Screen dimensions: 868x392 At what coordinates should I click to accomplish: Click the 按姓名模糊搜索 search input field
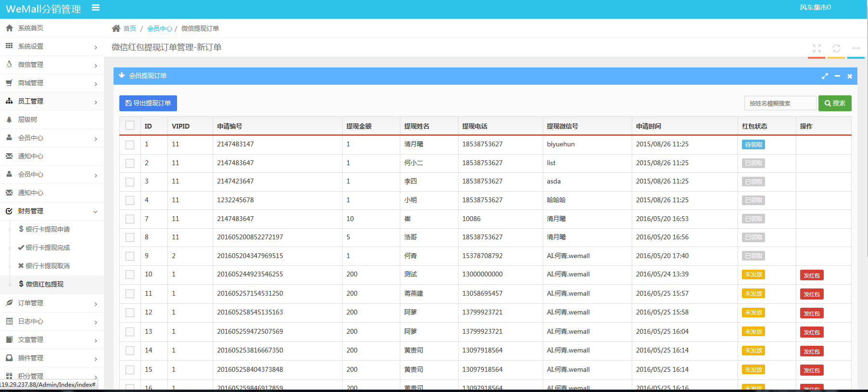[779, 103]
